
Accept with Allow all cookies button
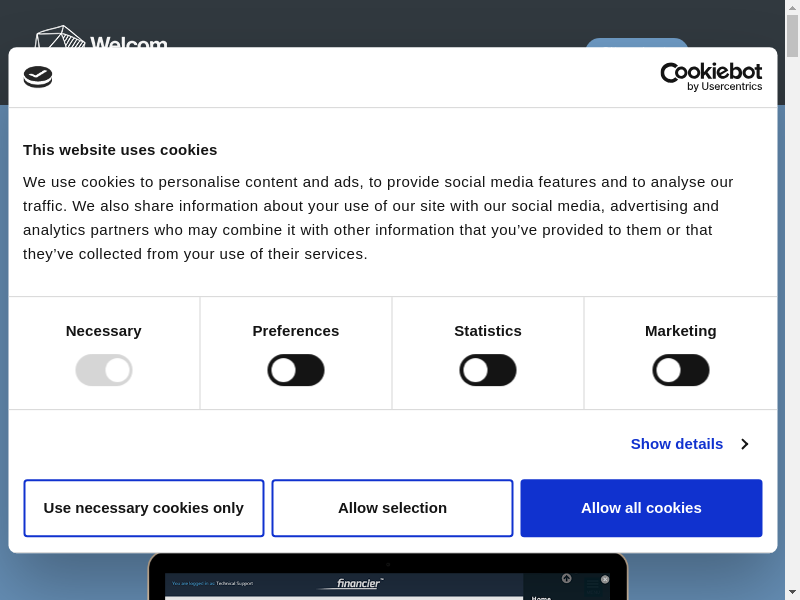(x=641, y=508)
